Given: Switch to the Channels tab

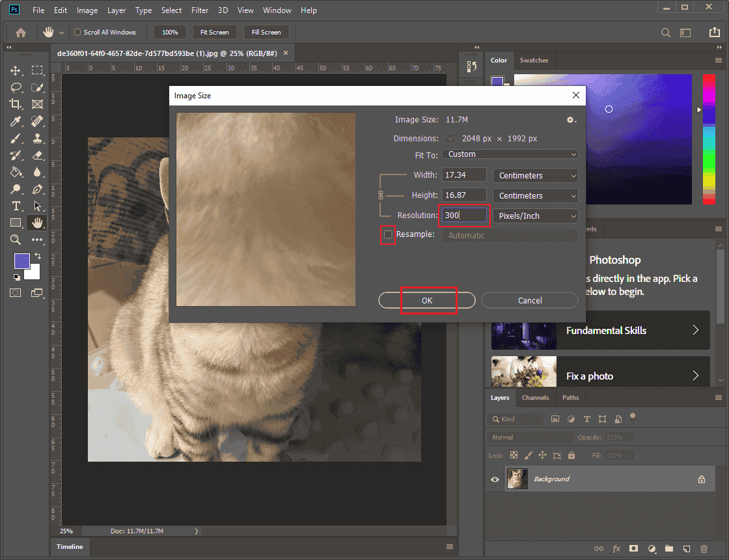Looking at the screenshot, I should (535, 397).
